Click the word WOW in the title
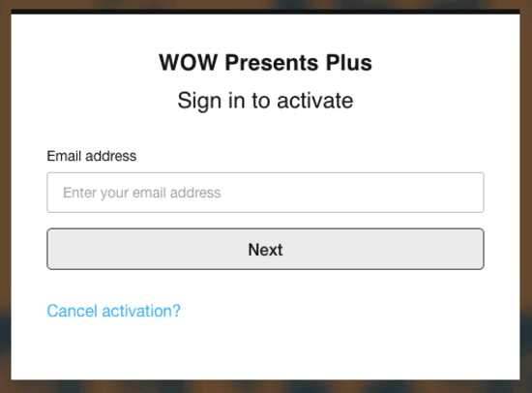532x393 pixels. pos(189,63)
